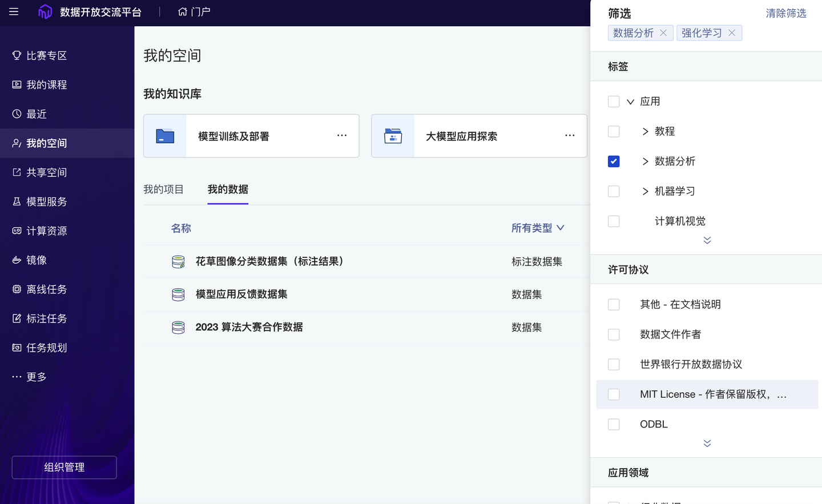Check the 数据文件作者 license checkbox
822x504 pixels.
pyautogui.click(x=614, y=334)
